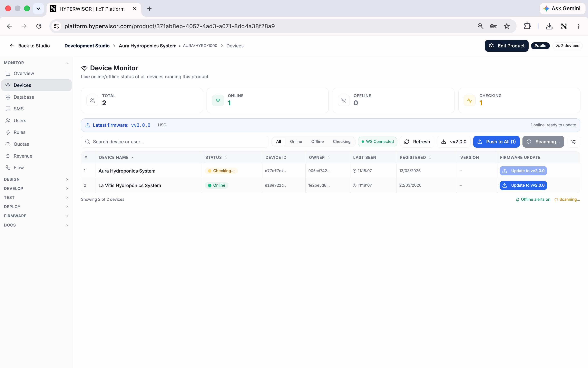This screenshot has width=588, height=368.
Task: Click the Edit Product button
Action: (x=506, y=46)
